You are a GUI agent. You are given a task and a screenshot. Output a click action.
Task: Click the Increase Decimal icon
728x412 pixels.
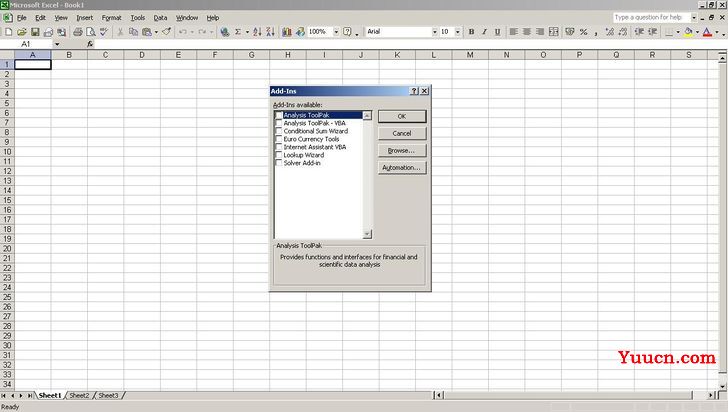610,32
